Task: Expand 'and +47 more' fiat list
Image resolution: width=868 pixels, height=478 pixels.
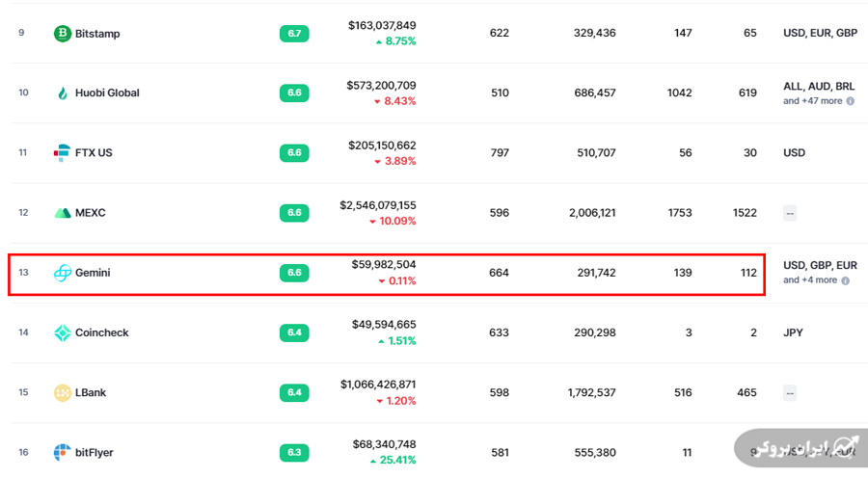Action: point(813,101)
